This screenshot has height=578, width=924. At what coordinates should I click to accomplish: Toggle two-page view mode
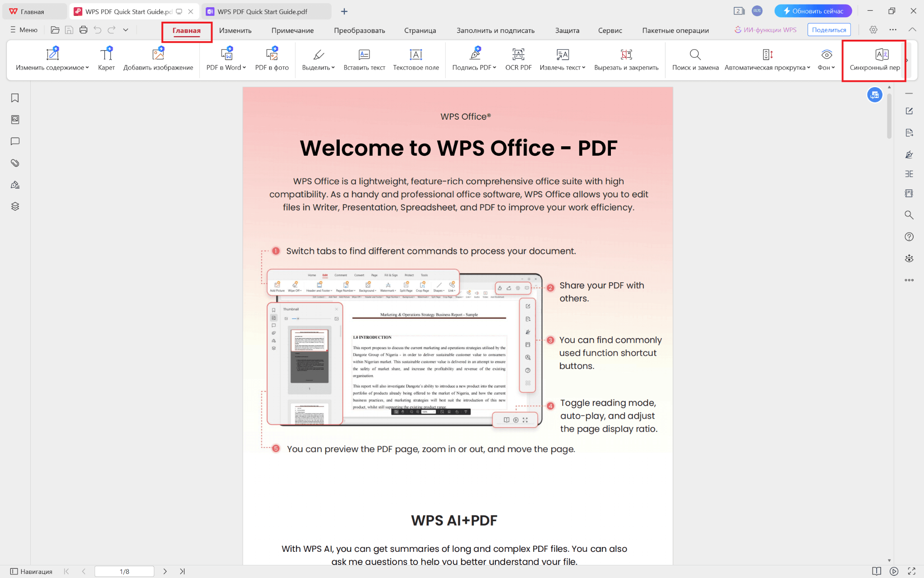pos(876,571)
